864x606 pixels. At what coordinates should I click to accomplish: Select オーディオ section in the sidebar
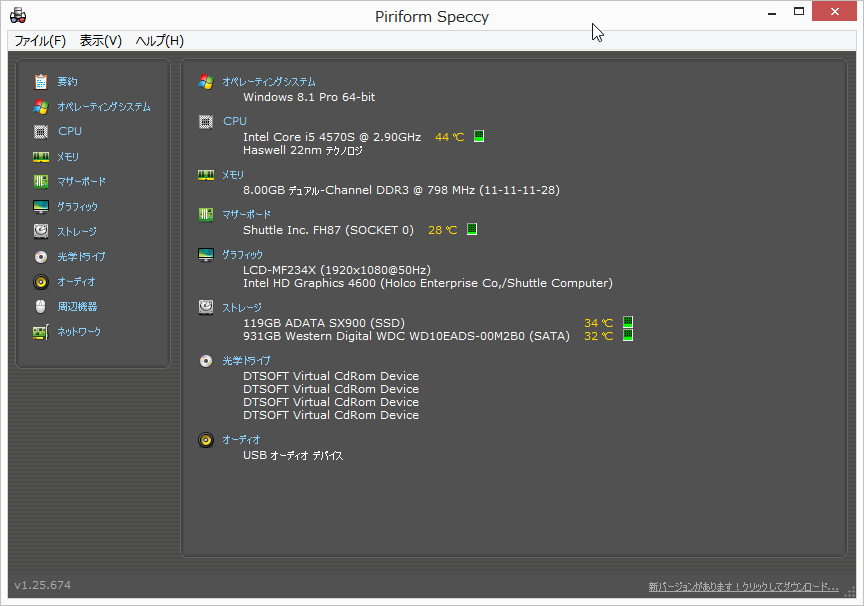(77, 282)
